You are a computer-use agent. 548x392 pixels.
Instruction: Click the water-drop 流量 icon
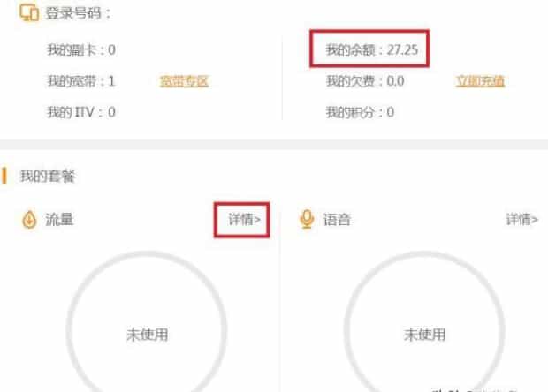click(x=29, y=220)
